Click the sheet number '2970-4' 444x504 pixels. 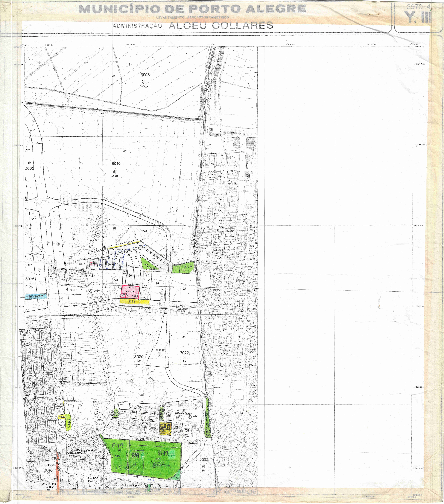click(x=419, y=7)
